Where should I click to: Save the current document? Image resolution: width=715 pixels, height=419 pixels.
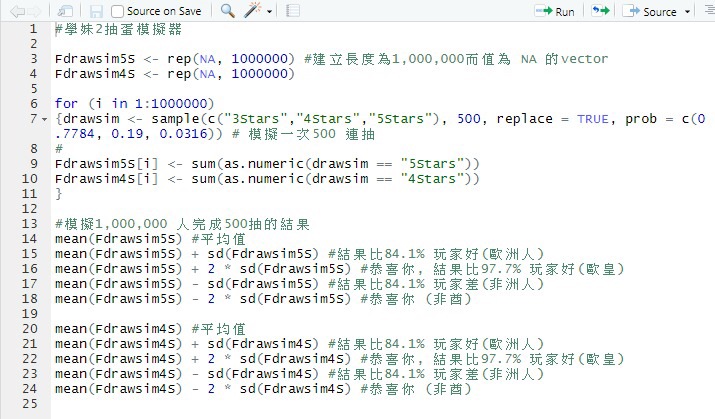[x=96, y=11]
